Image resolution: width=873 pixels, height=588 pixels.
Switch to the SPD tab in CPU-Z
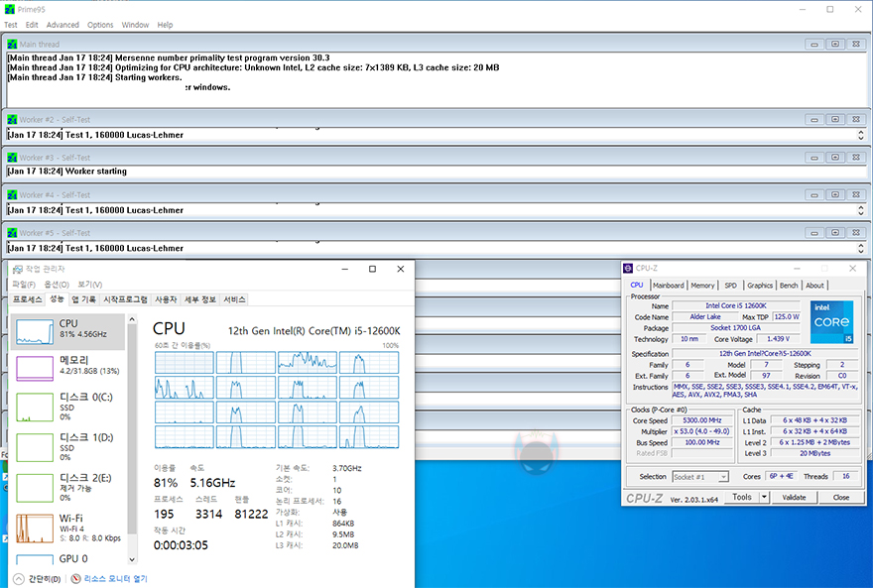(x=730, y=286)
